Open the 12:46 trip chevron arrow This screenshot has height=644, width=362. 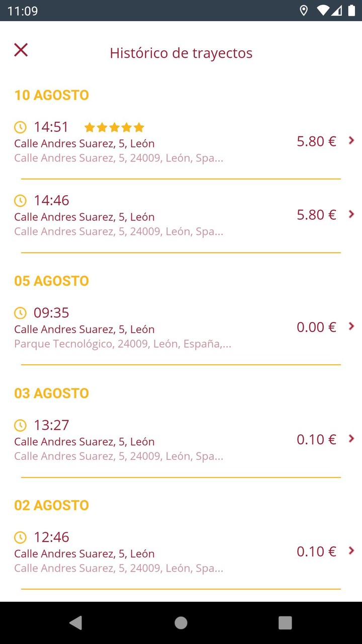coord(351,551)
